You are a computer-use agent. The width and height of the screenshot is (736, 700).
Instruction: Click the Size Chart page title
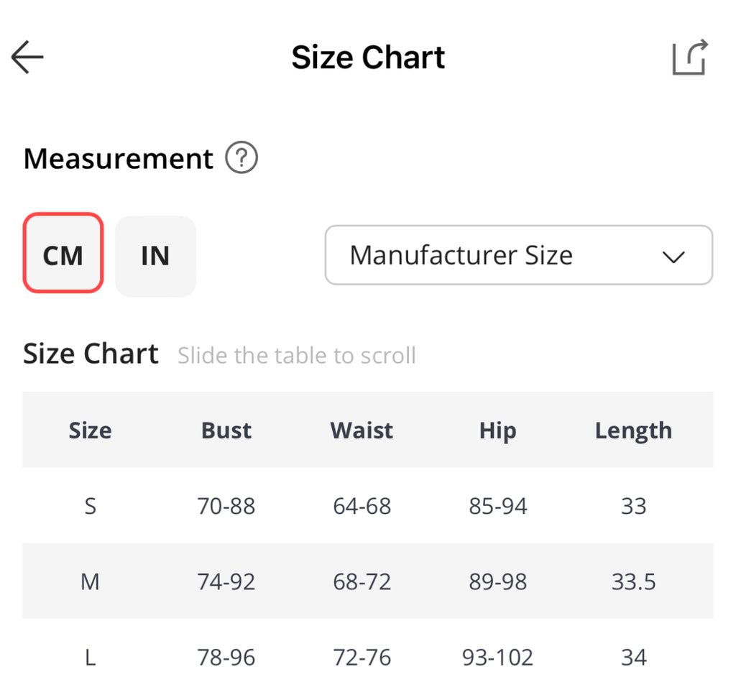(368, 57)
